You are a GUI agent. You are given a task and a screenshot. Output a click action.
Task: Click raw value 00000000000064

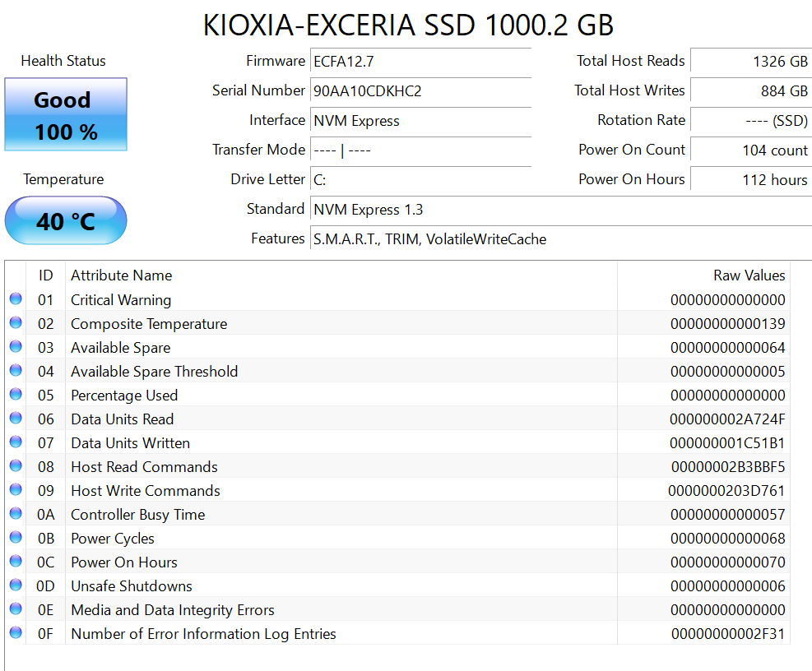tap(727, 347)
